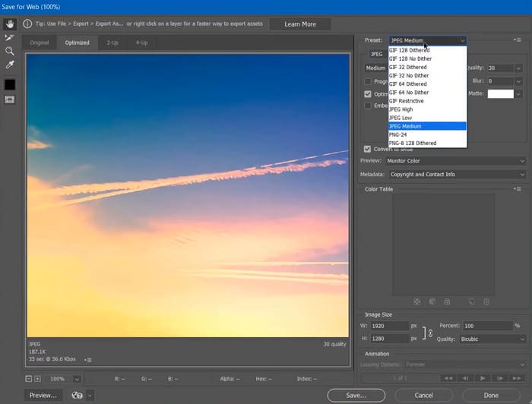
Task: Toggle slices visibility icon
Action: pyautogui.click(x=10, y=99)
